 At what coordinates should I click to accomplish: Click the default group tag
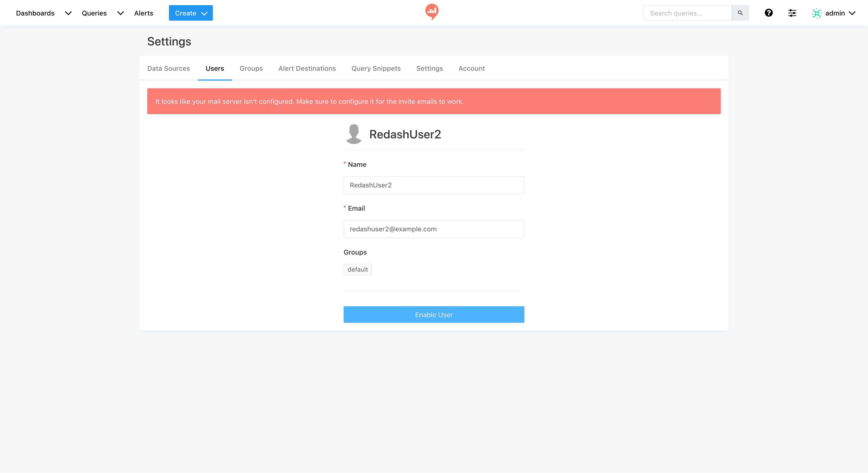(358, 269)
